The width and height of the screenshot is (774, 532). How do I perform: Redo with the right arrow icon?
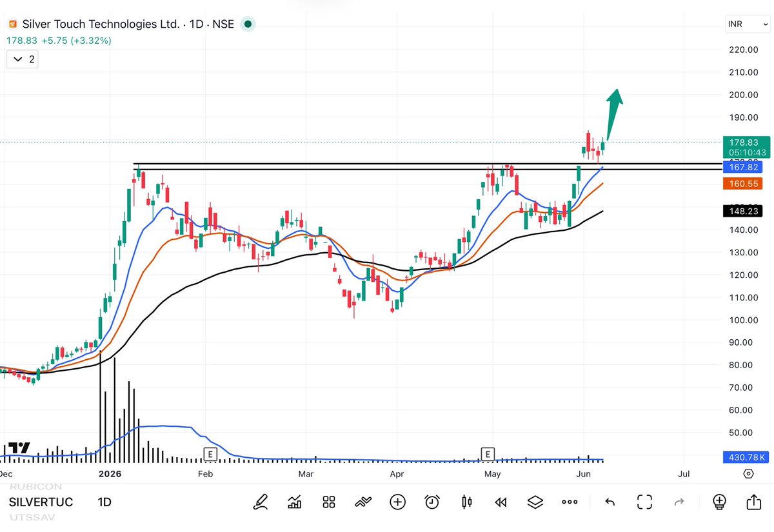tap(679, 502)
